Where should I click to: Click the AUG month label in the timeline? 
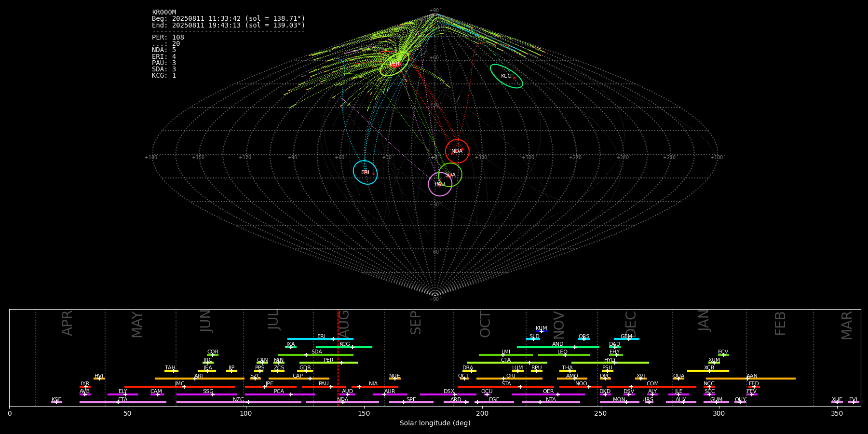(x=343, y=324)
